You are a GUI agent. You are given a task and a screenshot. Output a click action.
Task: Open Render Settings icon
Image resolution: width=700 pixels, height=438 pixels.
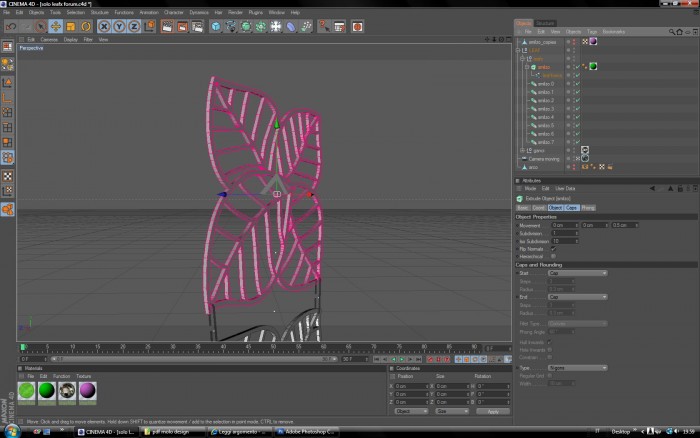coord(197,26)
